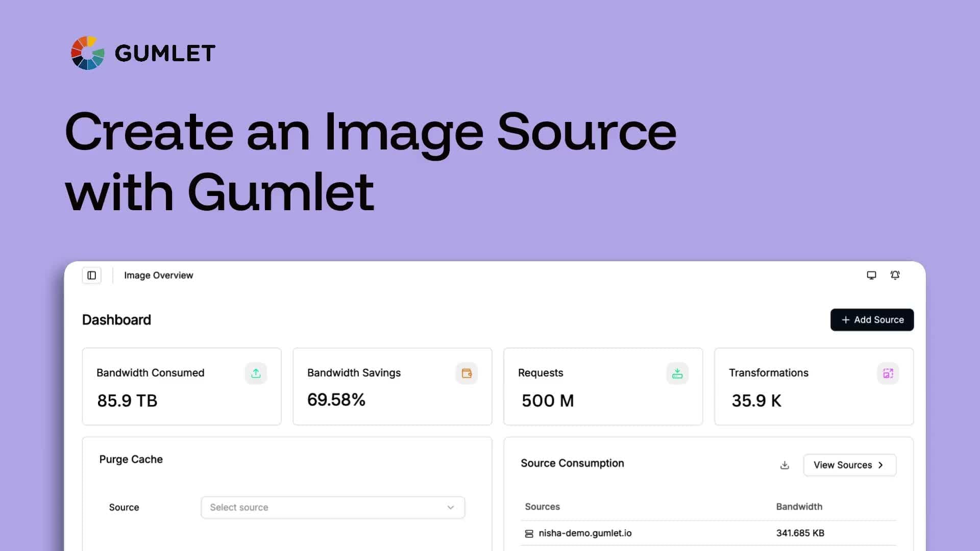The width and height of the screenshot is (980, 551).
Task: Click the Requests download icon
Action: tap(677, 373)
